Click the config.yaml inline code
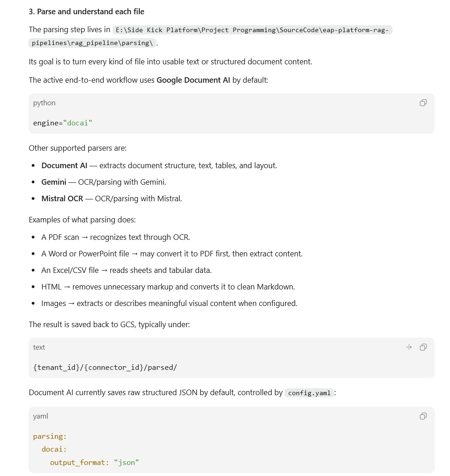The image size is (450, 476). (x=309, y=393)
